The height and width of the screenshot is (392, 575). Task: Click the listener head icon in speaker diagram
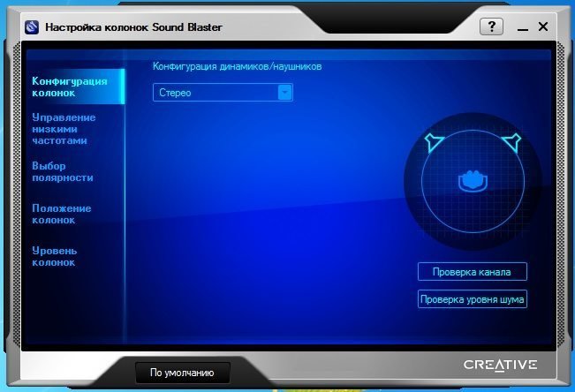(x=473, y=181)
